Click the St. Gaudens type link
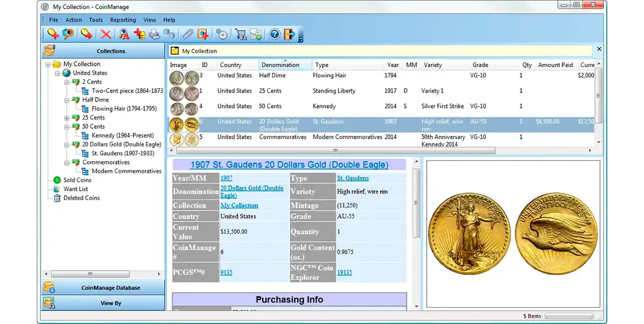The image size is (644, 324). [x=353, y=178]
